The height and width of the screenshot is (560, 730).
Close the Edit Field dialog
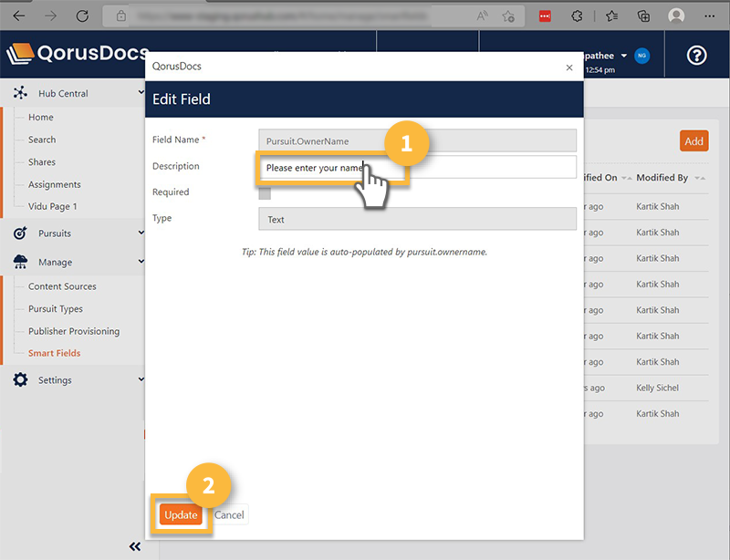(x=568, y=67)
